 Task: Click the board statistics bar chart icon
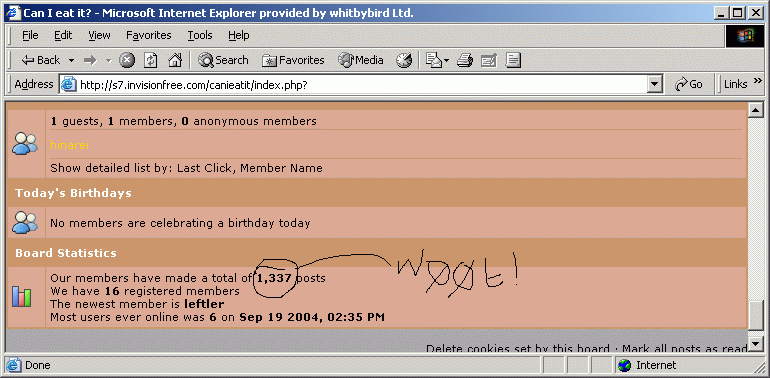point(22,297)
